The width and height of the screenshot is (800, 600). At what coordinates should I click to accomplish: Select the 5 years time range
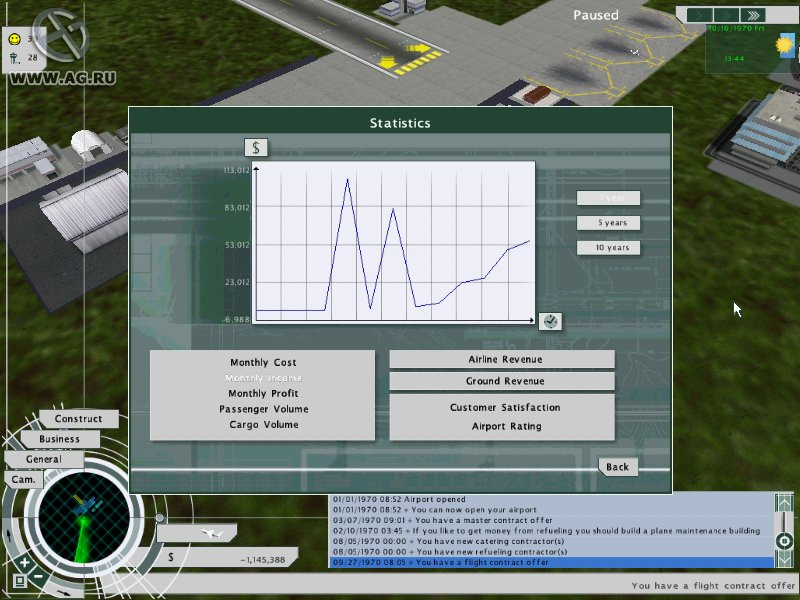[608, 223]
